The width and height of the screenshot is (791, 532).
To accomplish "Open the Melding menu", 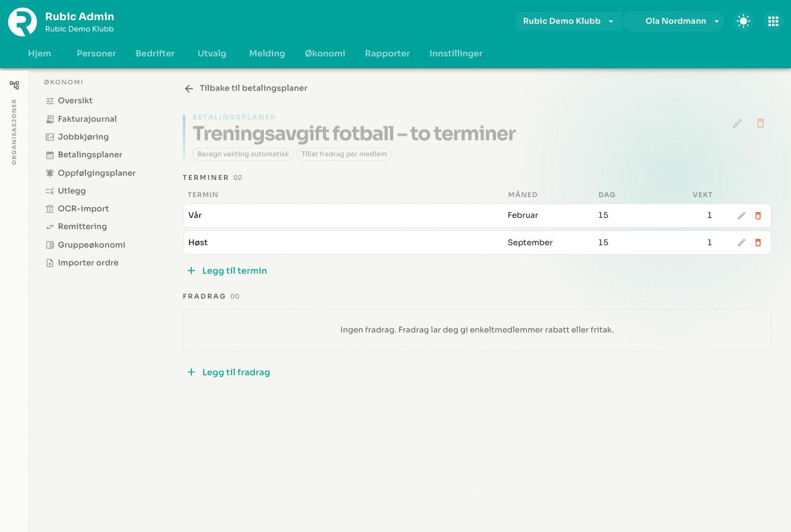I will pyautogui.click(x=267, y=53).
